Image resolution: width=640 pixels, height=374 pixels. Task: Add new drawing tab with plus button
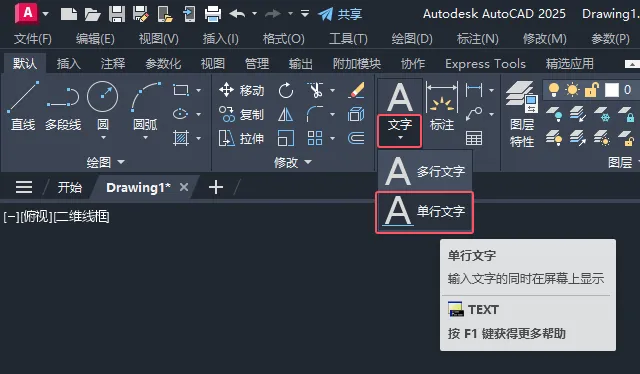click(x=216, y=187)
